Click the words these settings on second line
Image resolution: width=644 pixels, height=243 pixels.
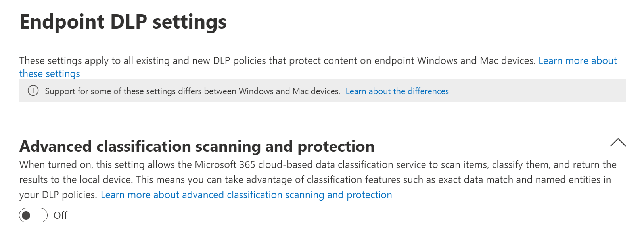click(x=50, y=74)
